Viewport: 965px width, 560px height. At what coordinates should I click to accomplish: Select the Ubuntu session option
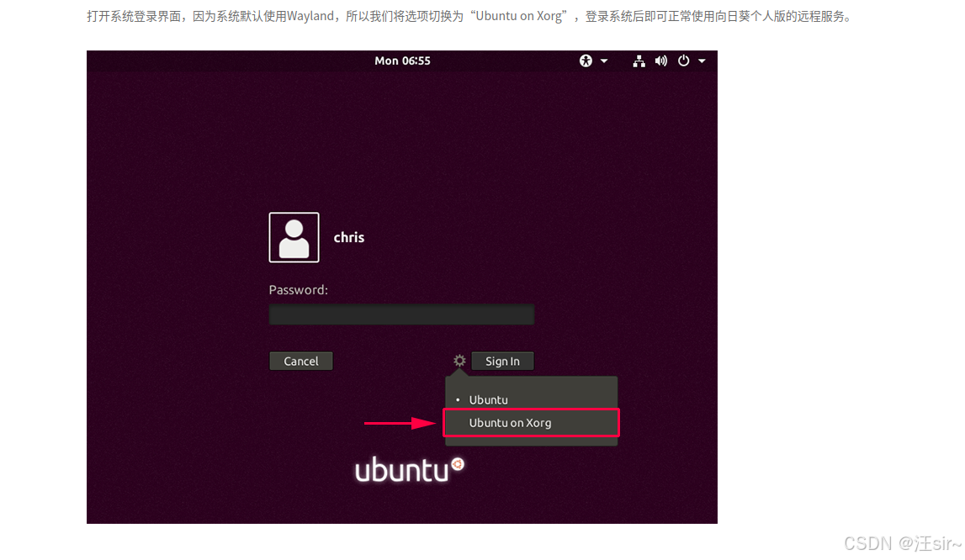coord(531,399)
